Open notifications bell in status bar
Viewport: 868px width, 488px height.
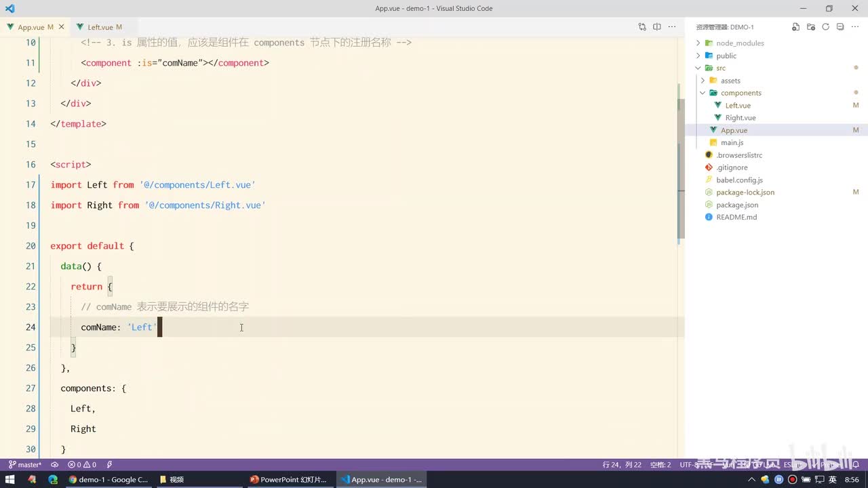pos(856,465)
